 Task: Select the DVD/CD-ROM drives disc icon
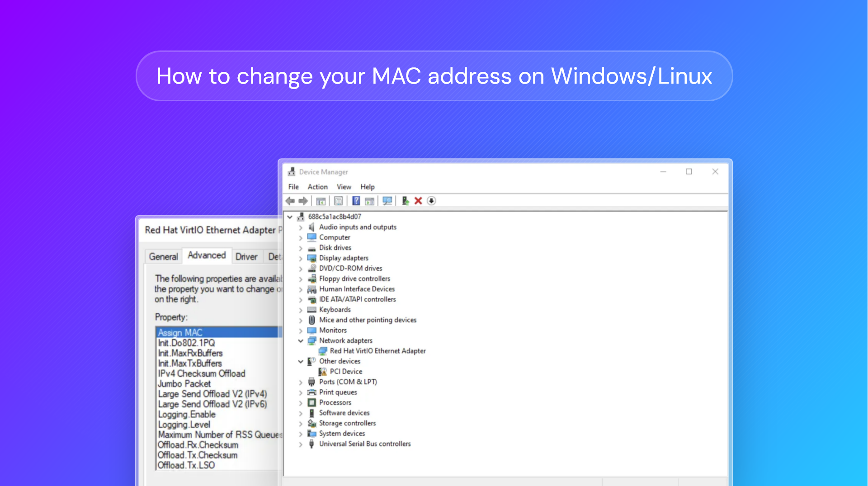tap(312, 268)
